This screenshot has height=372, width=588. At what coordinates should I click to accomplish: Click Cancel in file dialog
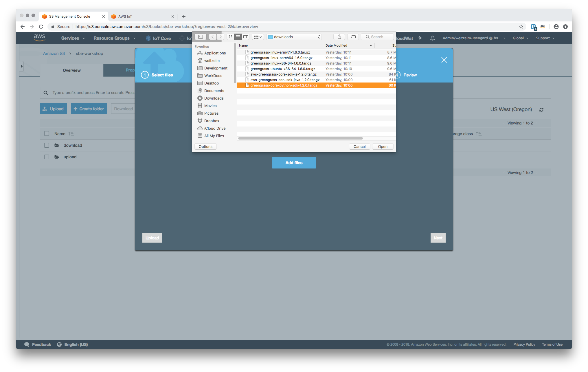point(359,146)
